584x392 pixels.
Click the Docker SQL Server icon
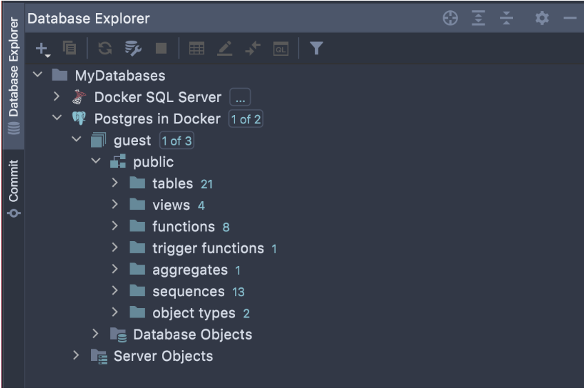tap(79, 97)
